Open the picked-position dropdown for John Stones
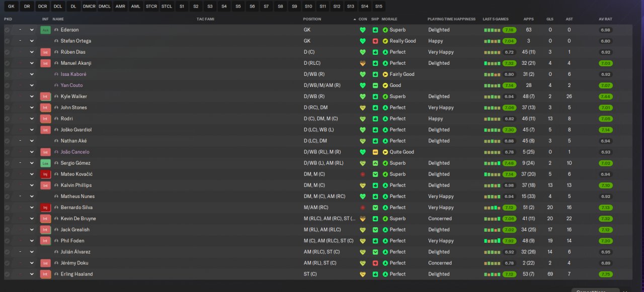The image size is (644, 292). pos(32,108)
